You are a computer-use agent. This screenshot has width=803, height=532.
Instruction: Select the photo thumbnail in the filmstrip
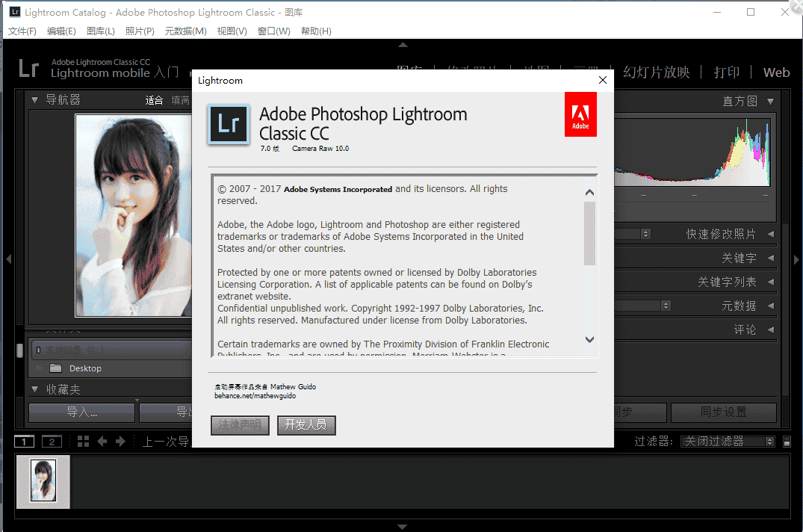click(42, 480)
